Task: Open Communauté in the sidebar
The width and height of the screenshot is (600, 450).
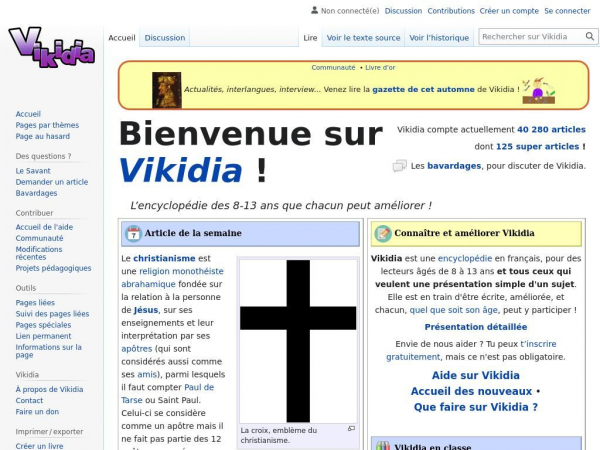Action: pyautogui.click(x=39, y=238)
